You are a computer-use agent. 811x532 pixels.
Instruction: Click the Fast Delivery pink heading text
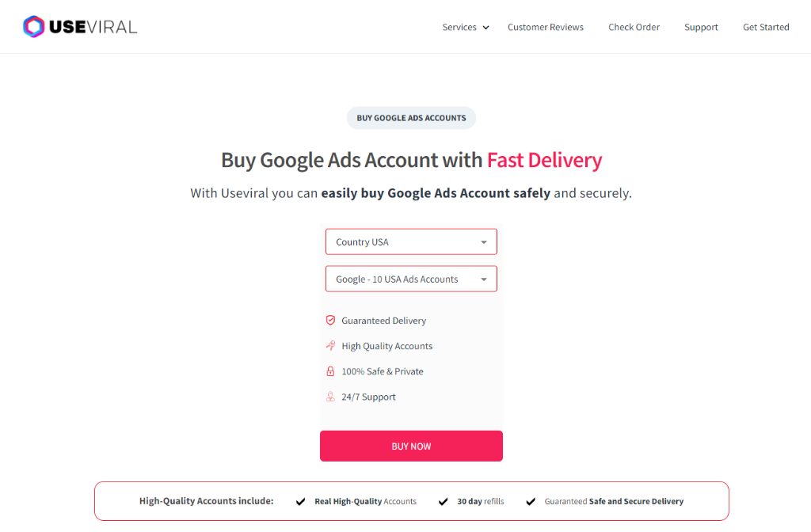click(545, 160)
